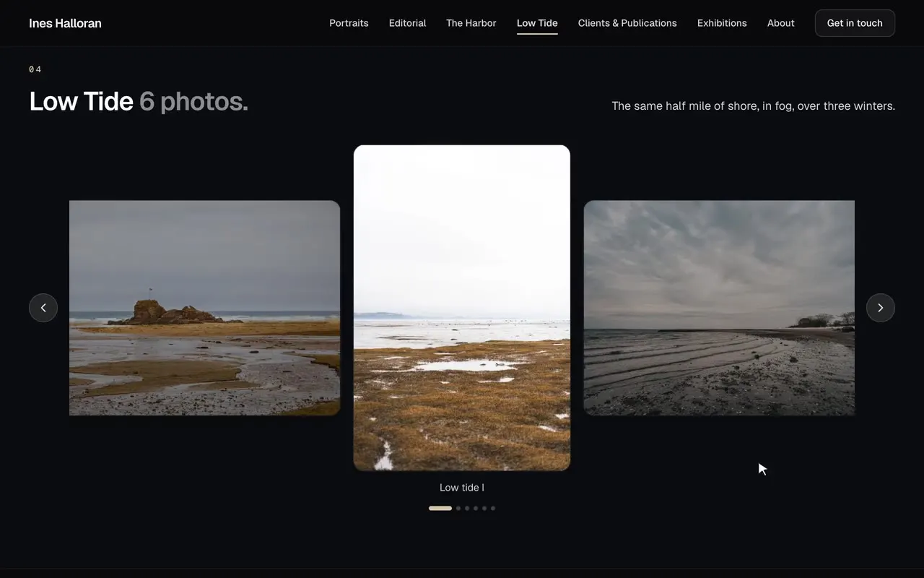The height and width of the screenshot is (578, 924).
Task: Click the '04' section number
Action: [35, 69]
